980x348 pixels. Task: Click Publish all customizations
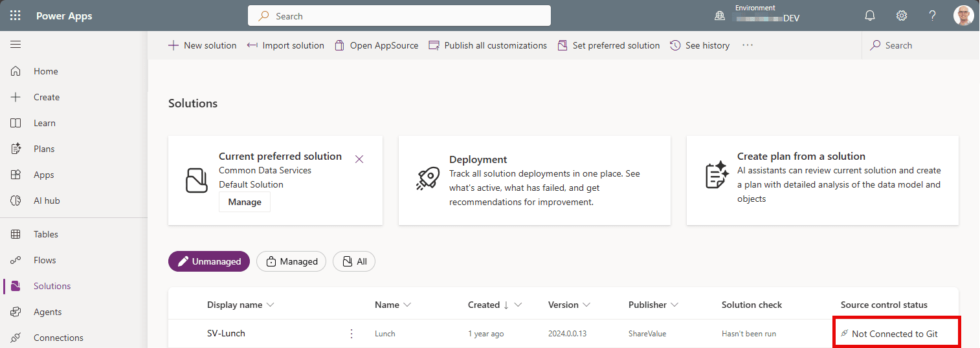[487, 45]
